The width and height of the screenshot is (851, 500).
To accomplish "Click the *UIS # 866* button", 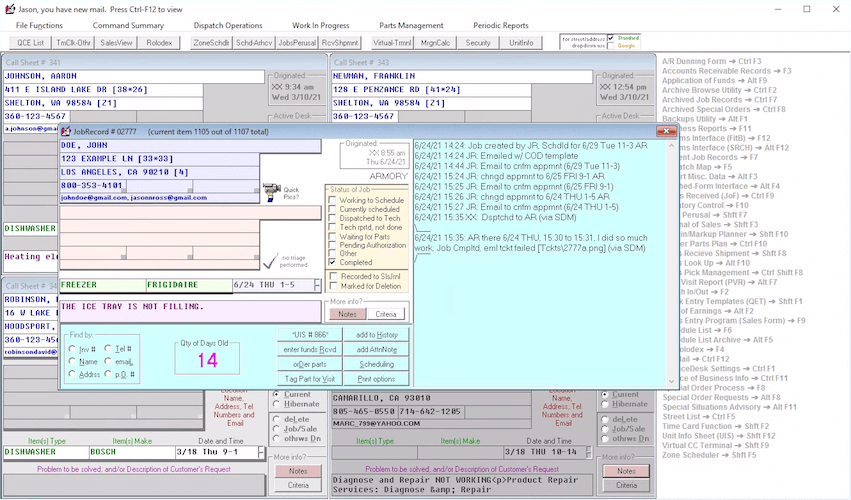I will tap(310, 335).
